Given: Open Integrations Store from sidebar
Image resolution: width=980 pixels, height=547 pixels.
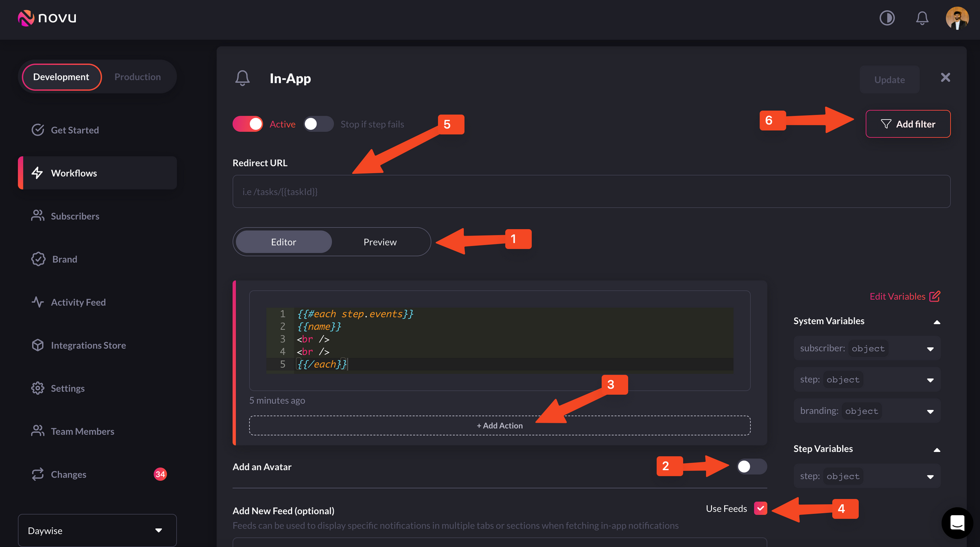Looking at the screenshot, I should click(88, 345).
